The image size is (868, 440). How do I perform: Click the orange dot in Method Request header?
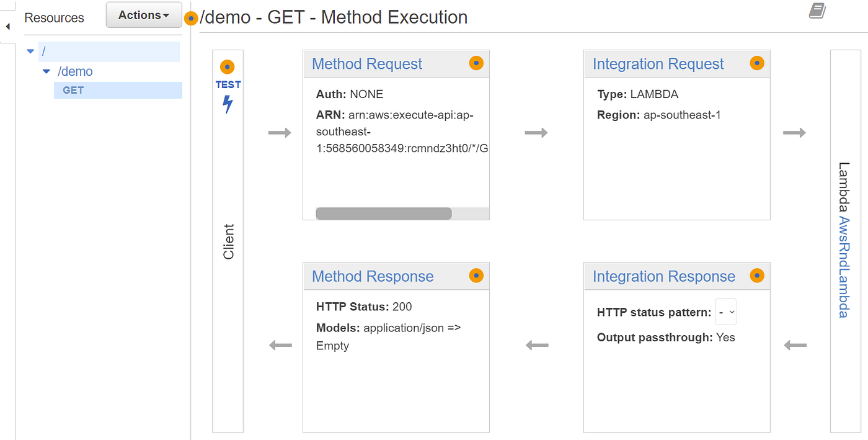tap(476, 63)
